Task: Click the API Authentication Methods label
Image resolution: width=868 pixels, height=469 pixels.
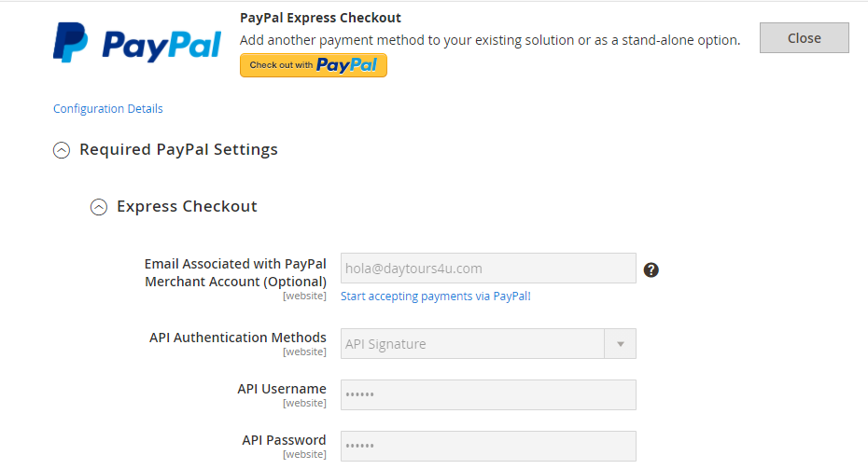Action: click(238, 338)
